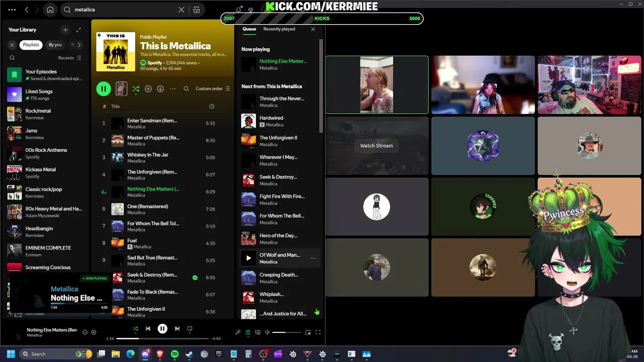Open the This Is Metallica cover art

[116, 51]
